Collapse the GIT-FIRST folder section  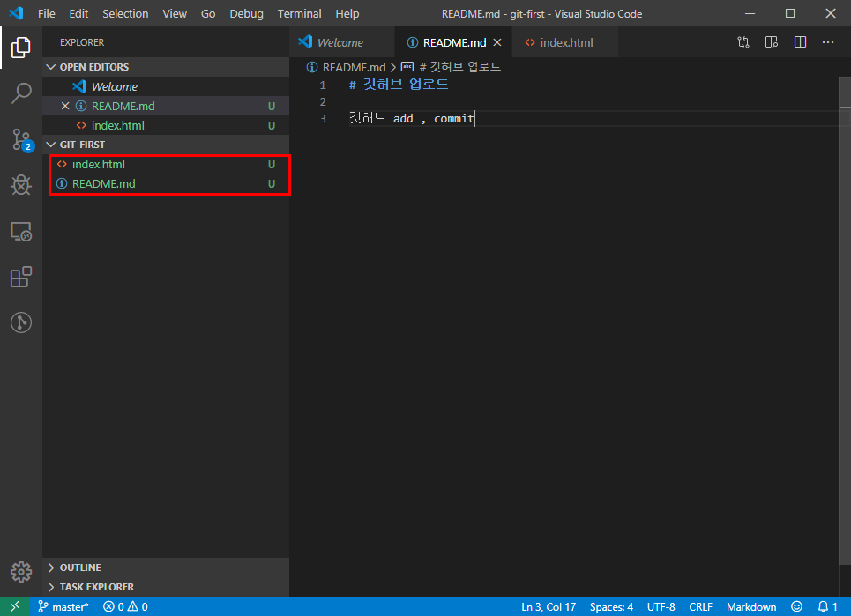click(x=166, y=145)
